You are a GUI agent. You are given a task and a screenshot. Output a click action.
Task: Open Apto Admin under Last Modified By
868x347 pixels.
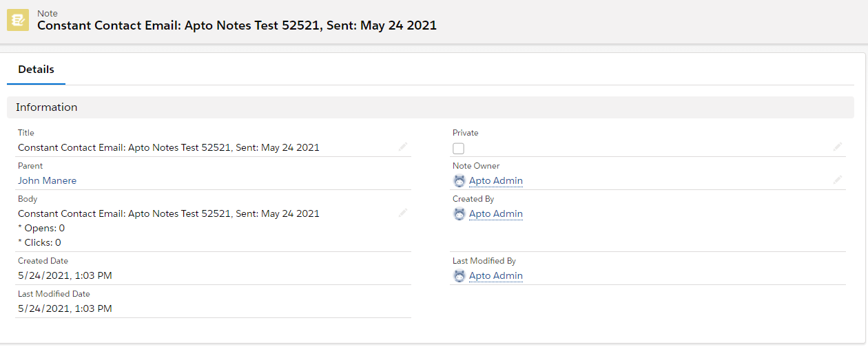tap(496, 275)
